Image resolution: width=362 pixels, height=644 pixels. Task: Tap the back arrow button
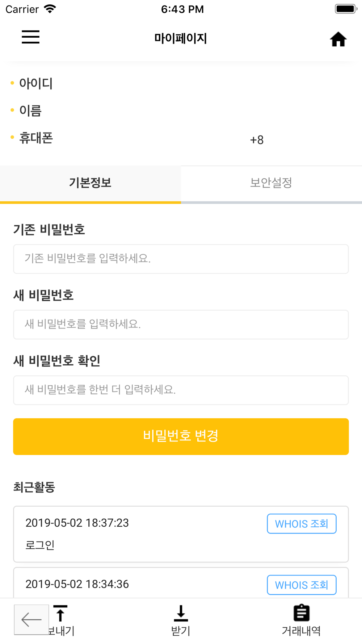pyautogui.click(x=31, y=619)
